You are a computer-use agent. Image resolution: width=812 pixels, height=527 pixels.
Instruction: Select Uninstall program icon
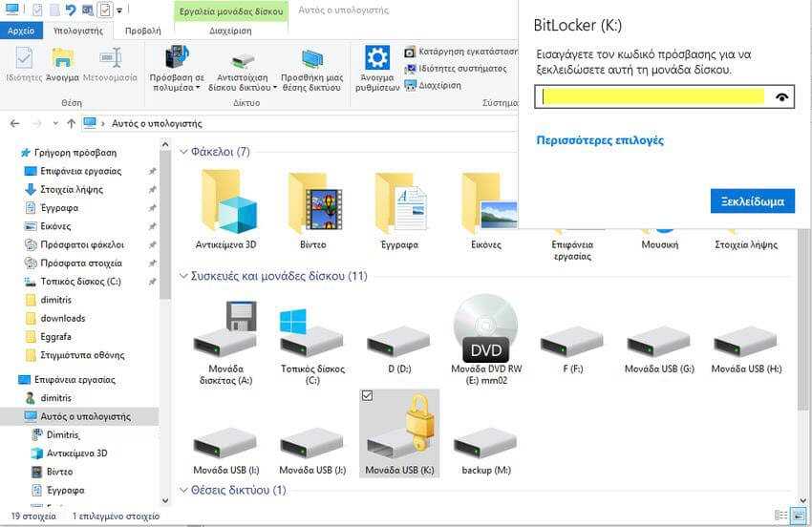click(x=410, y=52)
